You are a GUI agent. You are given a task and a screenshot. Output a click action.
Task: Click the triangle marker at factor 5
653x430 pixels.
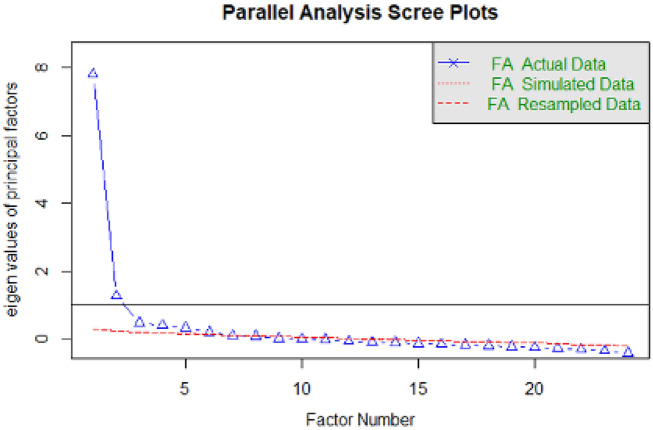[186, 327]
